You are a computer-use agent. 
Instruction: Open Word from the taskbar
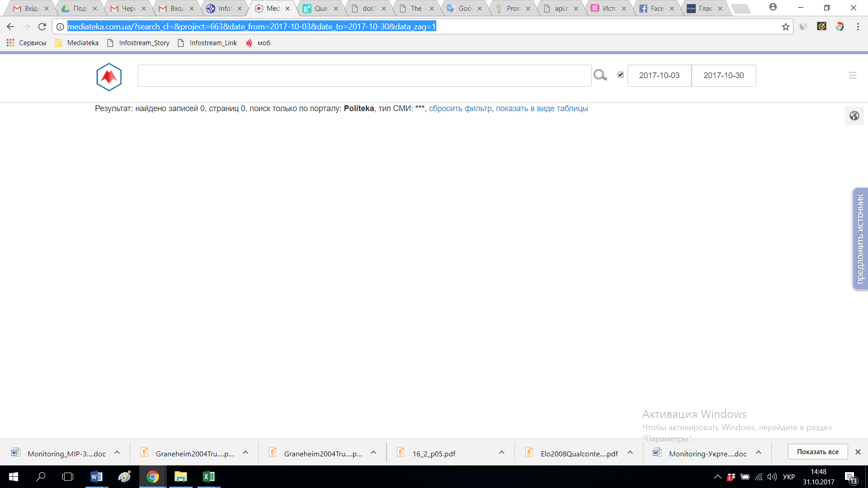pyautogui.click(x=96, y=477)
